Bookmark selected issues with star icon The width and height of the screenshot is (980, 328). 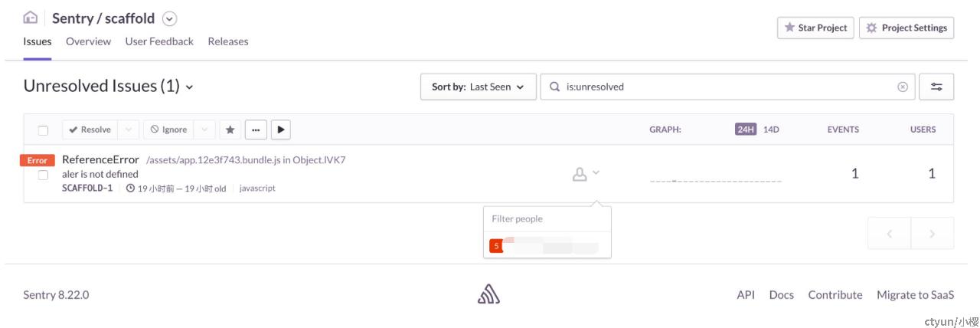(230, 130)
